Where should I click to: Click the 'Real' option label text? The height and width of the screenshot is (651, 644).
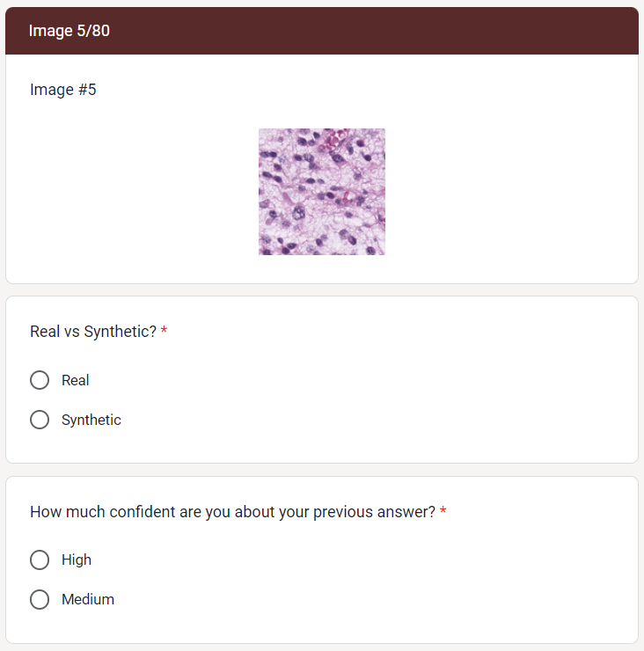75,380
